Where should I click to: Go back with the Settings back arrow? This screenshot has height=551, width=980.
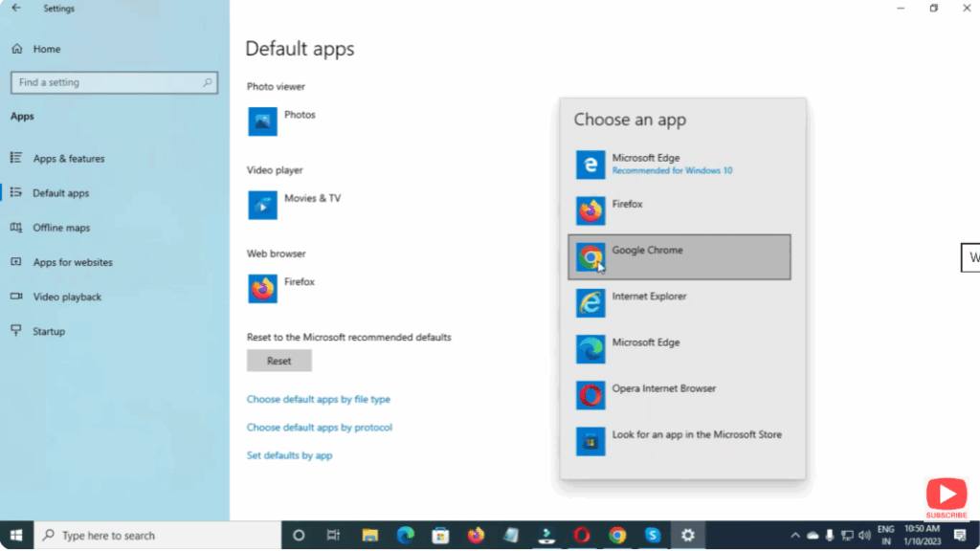pos(16,9)
